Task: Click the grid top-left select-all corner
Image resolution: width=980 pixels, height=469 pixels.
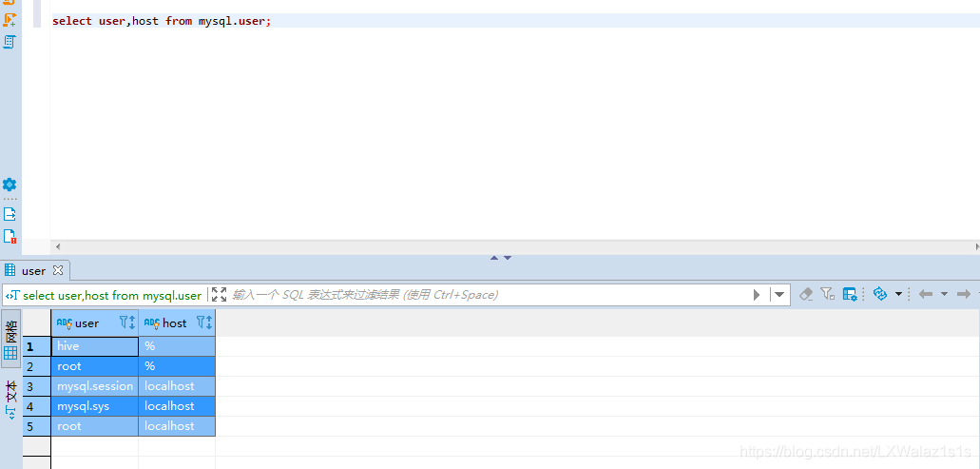Action: (x=36, y=322)
